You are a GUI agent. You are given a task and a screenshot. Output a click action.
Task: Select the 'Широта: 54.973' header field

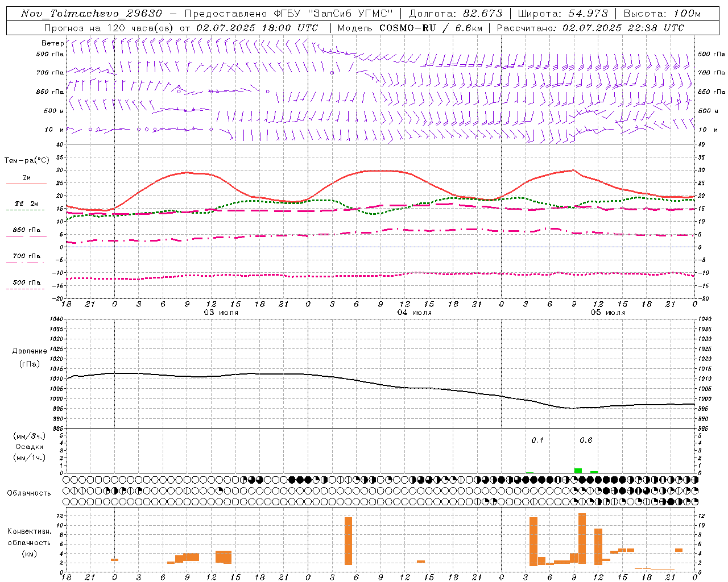[x=563, y=14]
